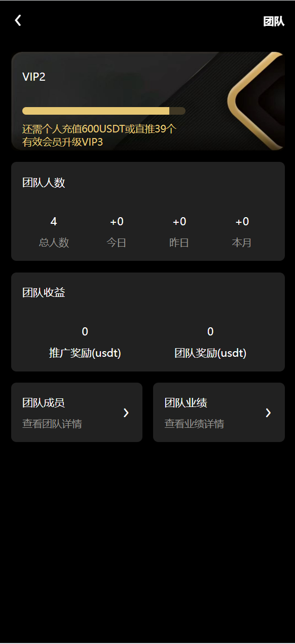The image size is (295, 644).
Task: Tap the back arrow icon
Action: [18, 20]
